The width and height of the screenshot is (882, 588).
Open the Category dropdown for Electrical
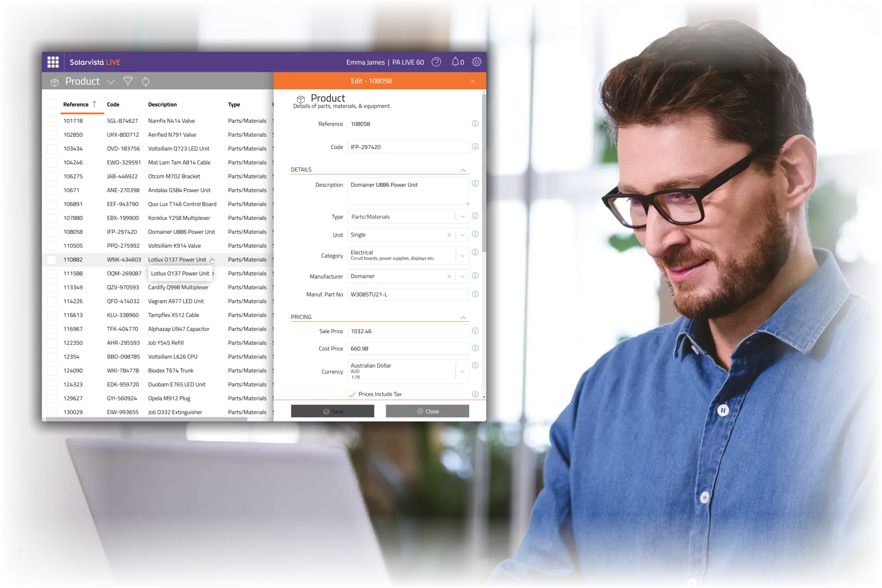point(463,255)
